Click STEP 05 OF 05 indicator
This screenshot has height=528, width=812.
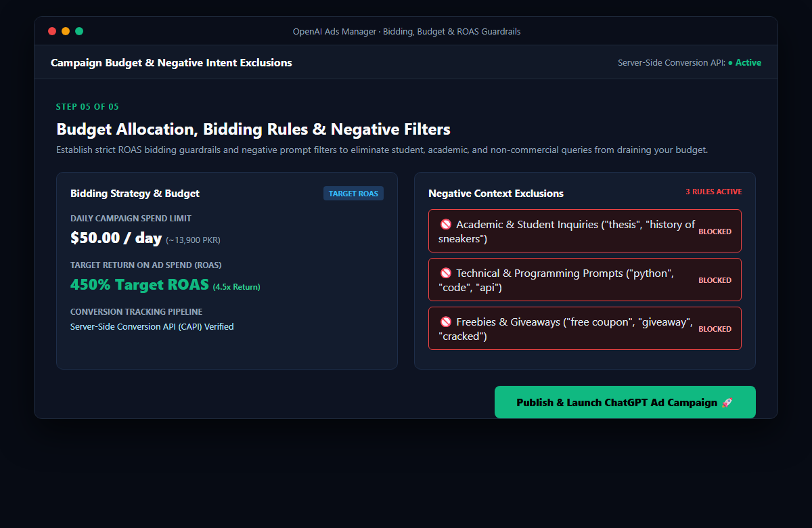pyautogui.click(x=87, y=107)
